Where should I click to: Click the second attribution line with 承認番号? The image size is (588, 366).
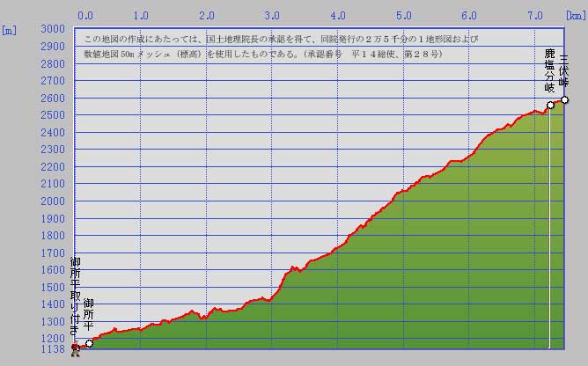[x=263, y=54]
